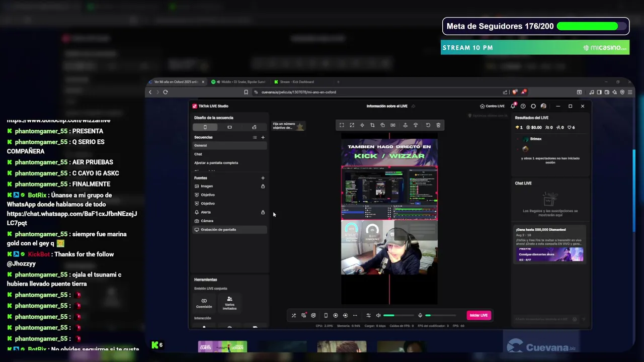Viewport: 644px width, 362px height.
Task: Add a new scene with Secuencias plus
Action: point(263,137)
